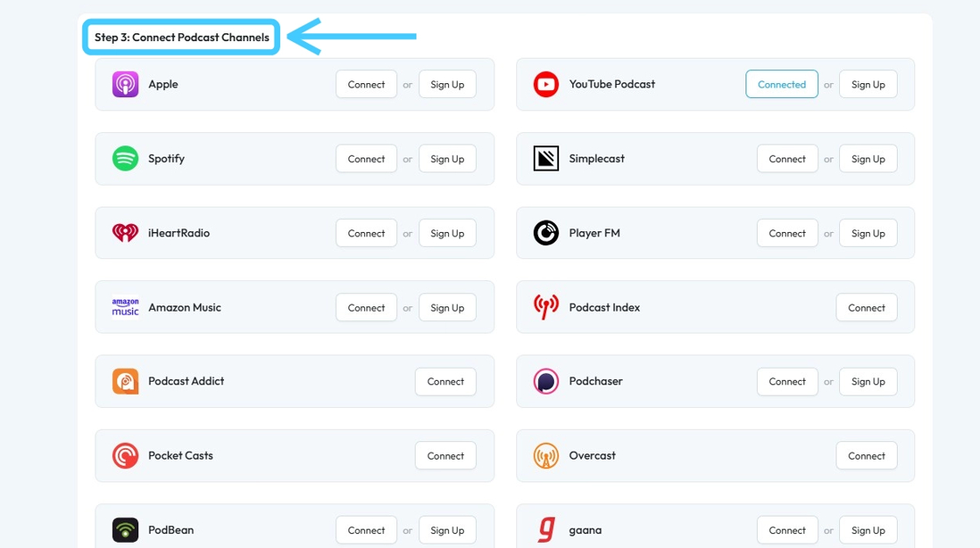
Task: Click the Pocket Casts icon
Action: point(125,455)
